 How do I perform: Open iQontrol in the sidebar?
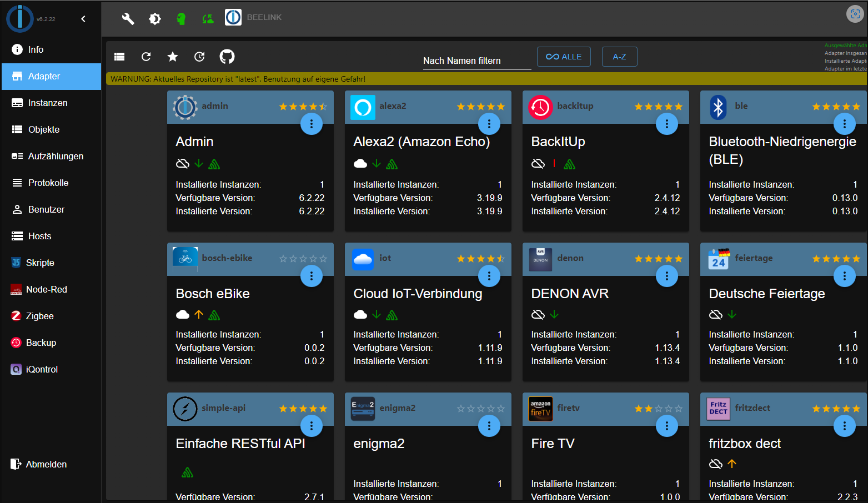point(51,369)
